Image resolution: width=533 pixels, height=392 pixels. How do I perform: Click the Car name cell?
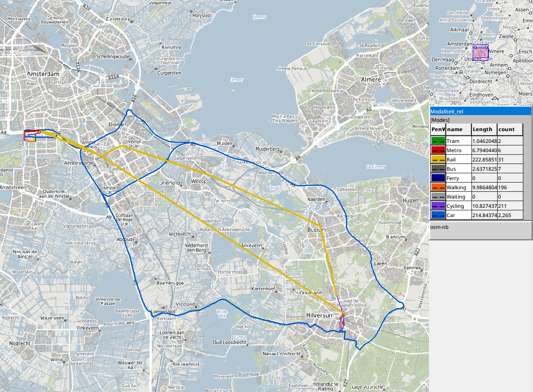click(x=458, y=215)
